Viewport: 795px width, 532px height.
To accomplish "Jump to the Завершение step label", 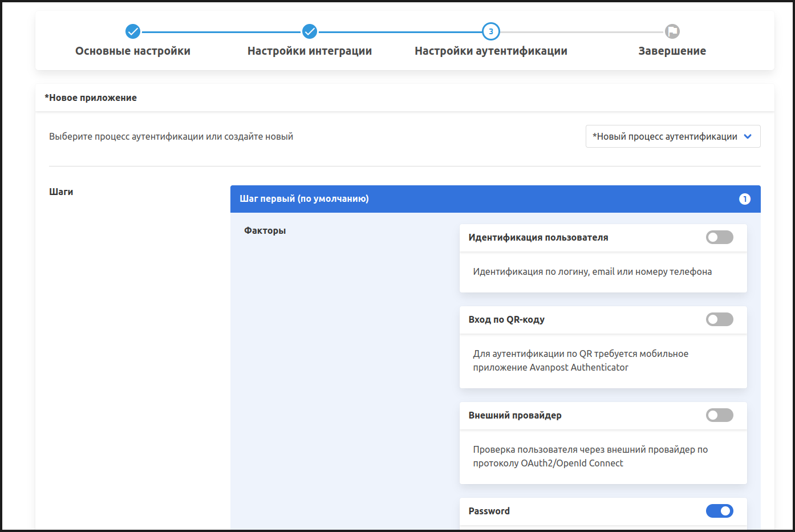I will click(672, 51).
